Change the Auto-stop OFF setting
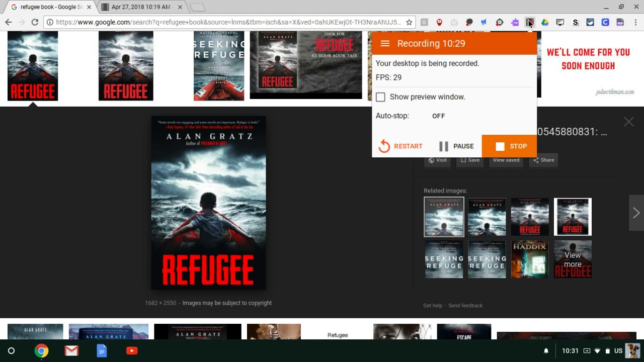 click(439, 116)
